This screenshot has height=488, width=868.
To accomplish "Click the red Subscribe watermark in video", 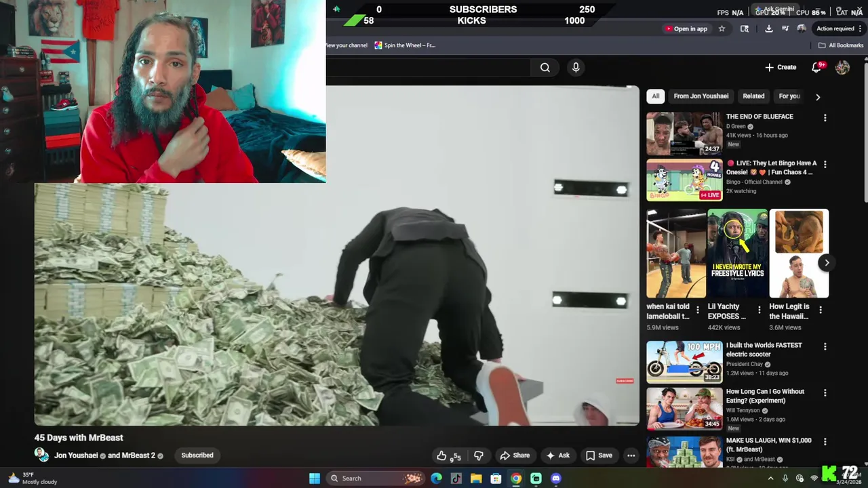I will point(625,381).
